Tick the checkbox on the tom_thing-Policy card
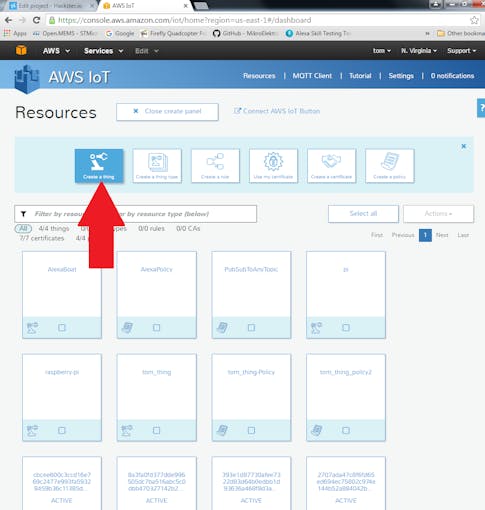 (251, 430)
